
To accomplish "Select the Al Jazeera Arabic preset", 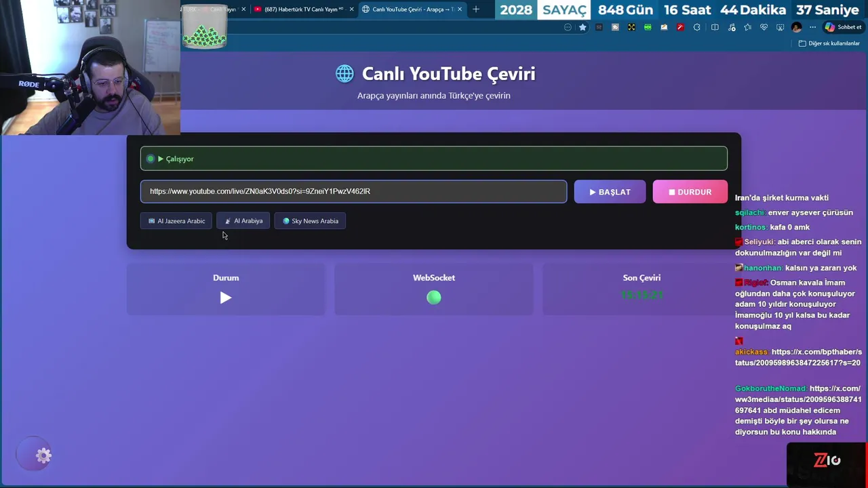I will [176, 221].
